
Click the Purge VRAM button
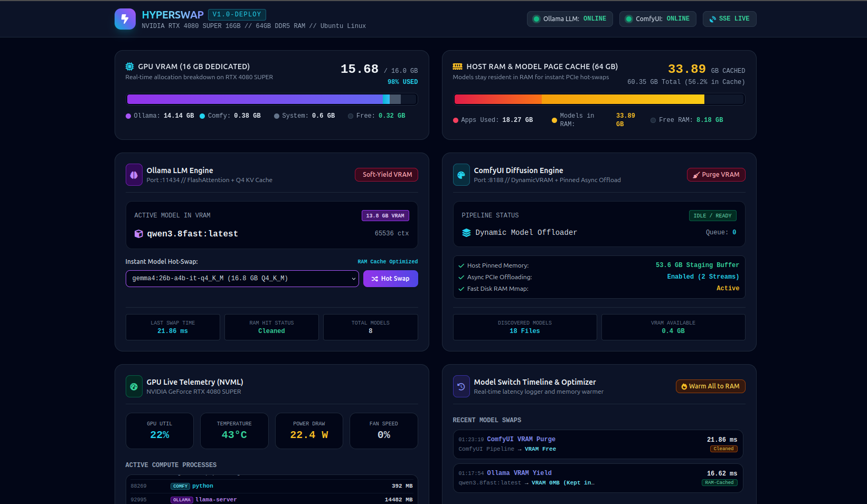[716, 175]
